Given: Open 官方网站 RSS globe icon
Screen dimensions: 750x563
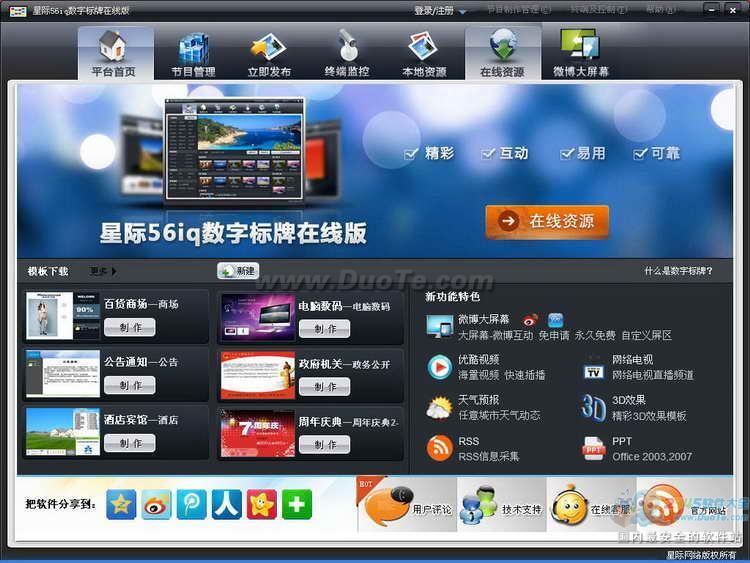Looking at the screenshot, I should click(663, 505).
